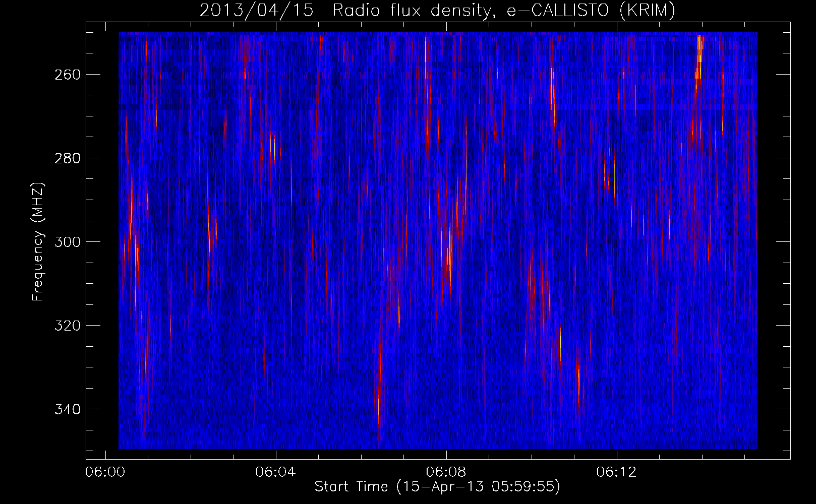Viewport: 816px width, 504px height.
Task: Click the 340 frequency tick label
Action: click(x=67, y=409)
